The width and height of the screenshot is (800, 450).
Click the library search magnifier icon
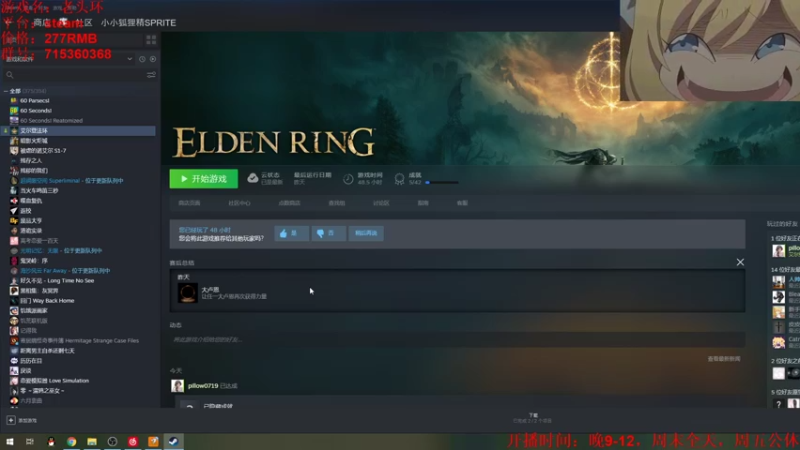pyautogui.click(x=10, y=75)
